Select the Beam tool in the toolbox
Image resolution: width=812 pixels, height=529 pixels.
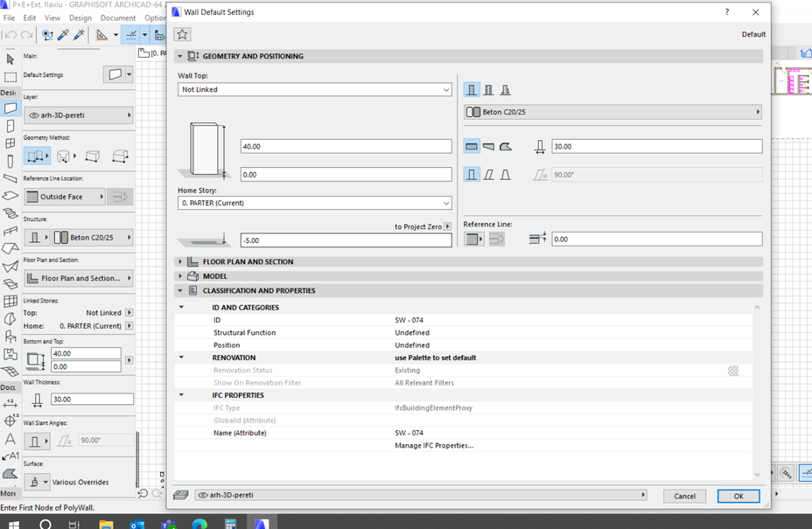point(10,178)
